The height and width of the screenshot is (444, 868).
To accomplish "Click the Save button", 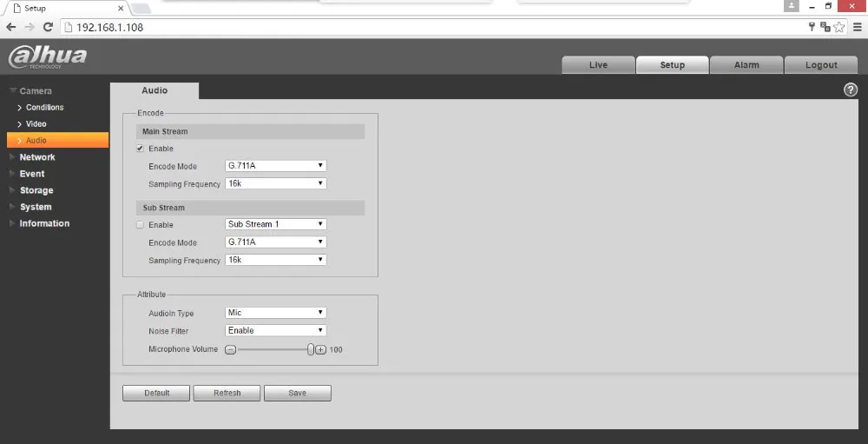I will (298, 393).
